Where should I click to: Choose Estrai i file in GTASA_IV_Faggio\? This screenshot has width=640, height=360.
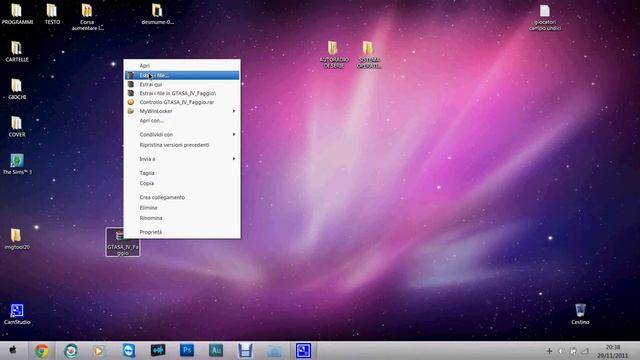pyautogui.click(x=182, y=93)
